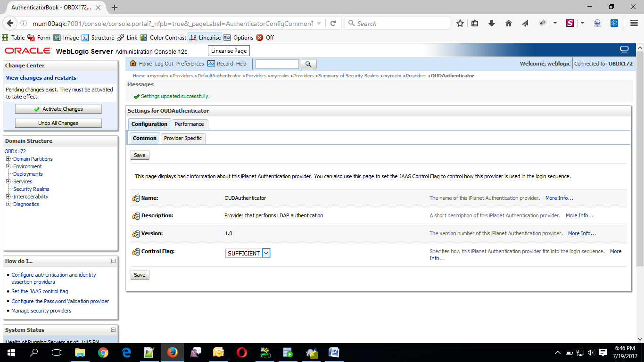The height and width of the screenshot is (362, 644).
Task: Open Set the JAAS control flag help
Action: [x=40, y=291]
